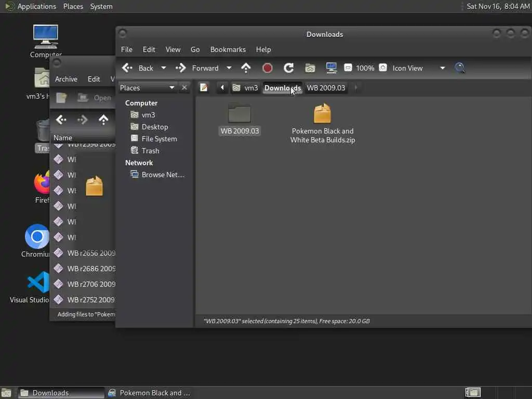Open the Places menu in top panel
This screenshot has height=399, width=532.
tap(73, 6)
